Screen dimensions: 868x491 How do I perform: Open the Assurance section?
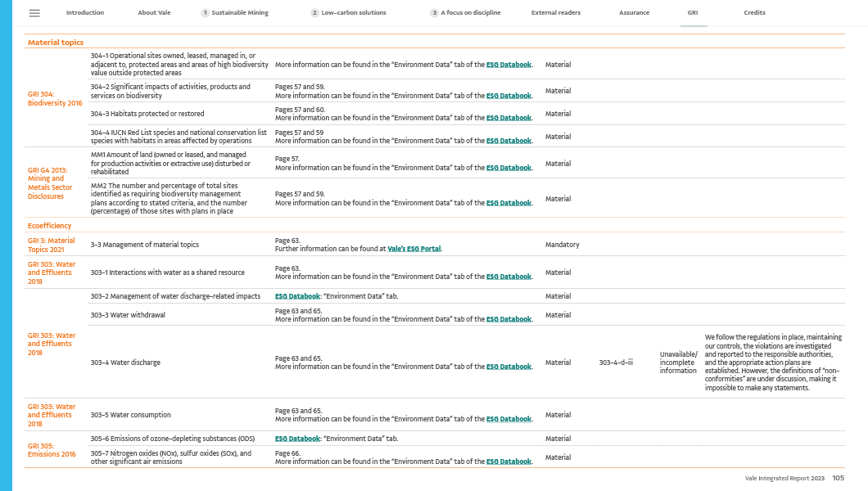tap(634, 13)
